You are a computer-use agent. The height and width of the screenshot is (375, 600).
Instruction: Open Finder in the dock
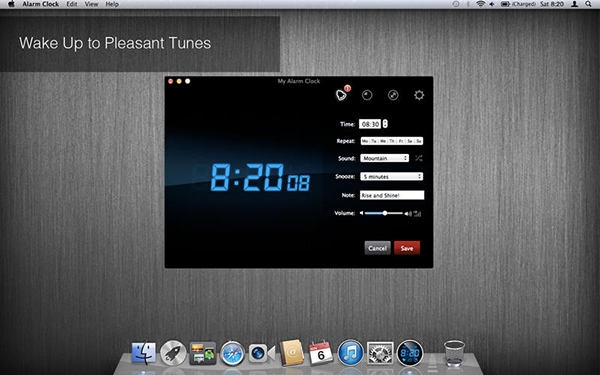click(x=144, y=353)
